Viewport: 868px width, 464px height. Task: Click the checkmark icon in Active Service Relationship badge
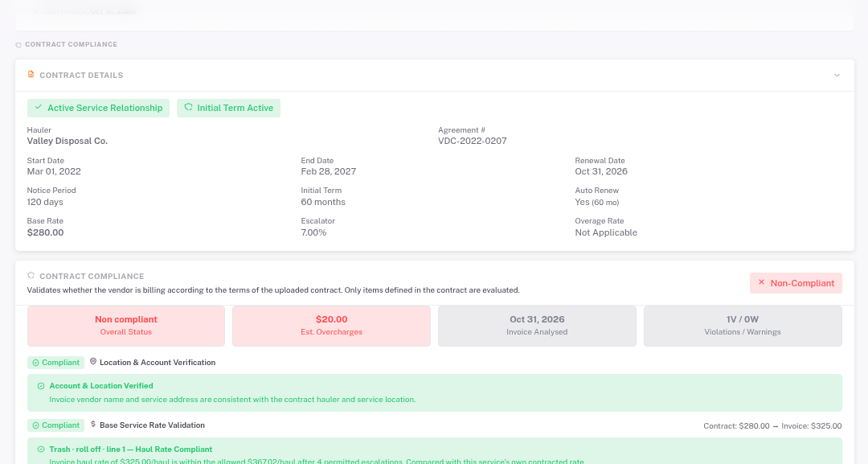pyautogui.click(x=39, y=108)
